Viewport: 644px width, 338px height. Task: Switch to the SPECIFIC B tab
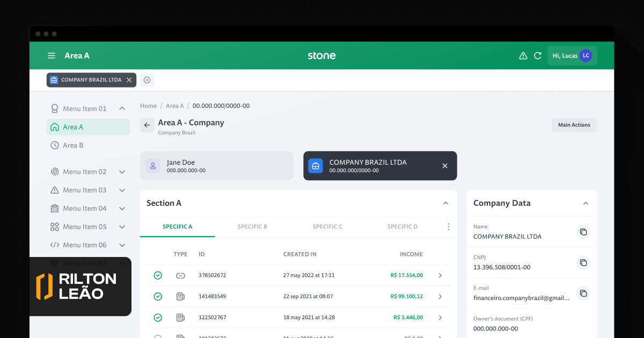click(x=252, y=226)
